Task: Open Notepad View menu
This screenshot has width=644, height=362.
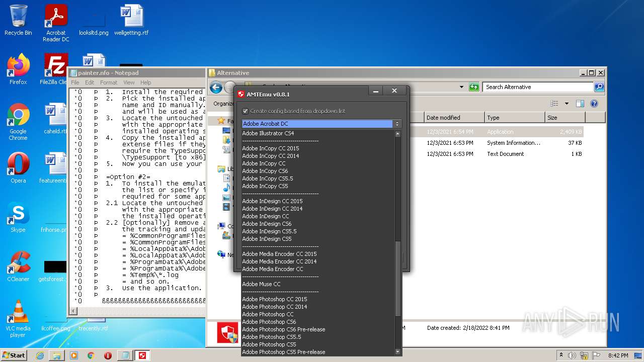Action: pos(129,82)
